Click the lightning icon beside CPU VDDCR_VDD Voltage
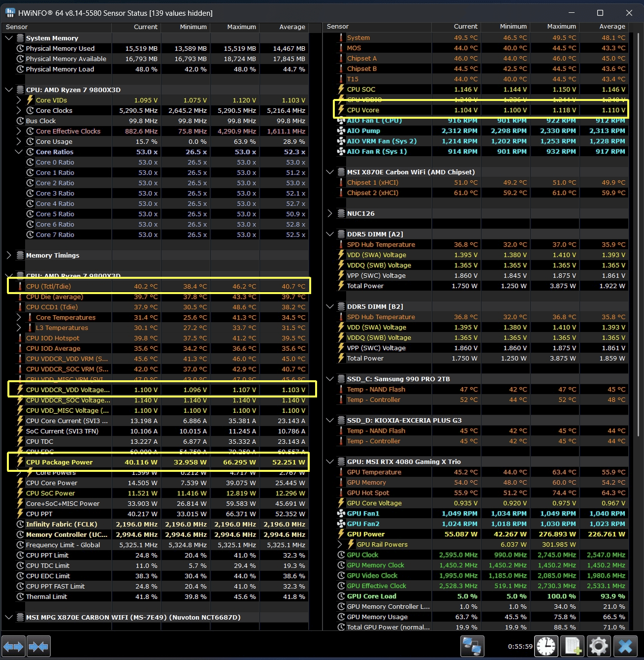Screen dimensions: 644x660 (x=20, y=390)
